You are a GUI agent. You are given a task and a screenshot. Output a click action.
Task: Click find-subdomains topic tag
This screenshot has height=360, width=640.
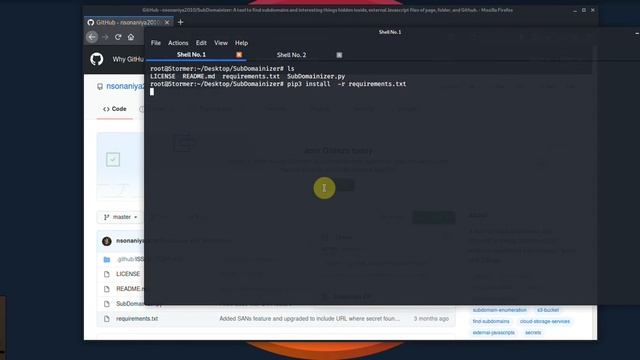pyautogui.click(x=491, y=322)
